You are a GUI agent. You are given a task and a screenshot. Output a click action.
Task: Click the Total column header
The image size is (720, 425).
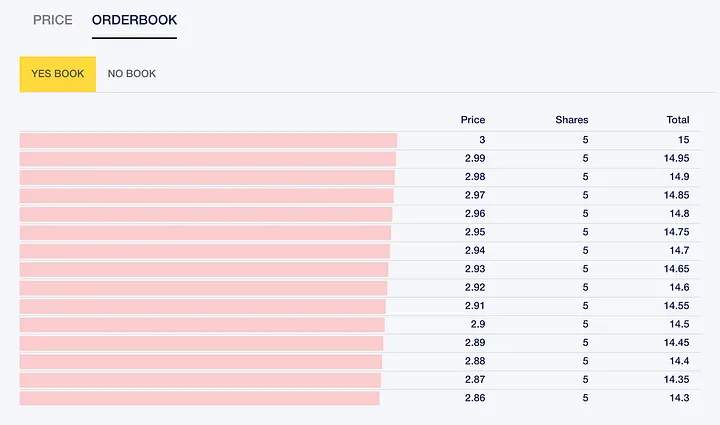pyautogui.click(x=678, y=120)
